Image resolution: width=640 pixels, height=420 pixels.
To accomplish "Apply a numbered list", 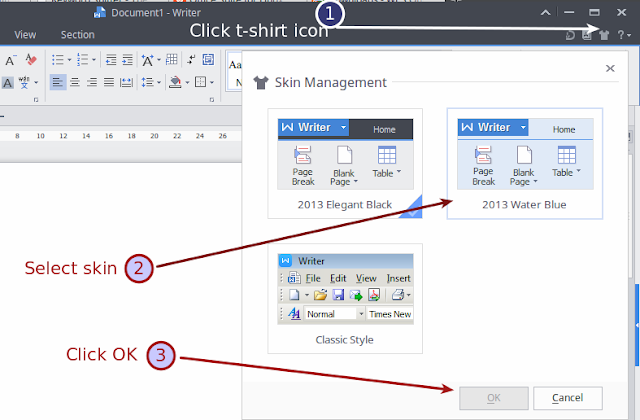I will click(x=82, y=60).
